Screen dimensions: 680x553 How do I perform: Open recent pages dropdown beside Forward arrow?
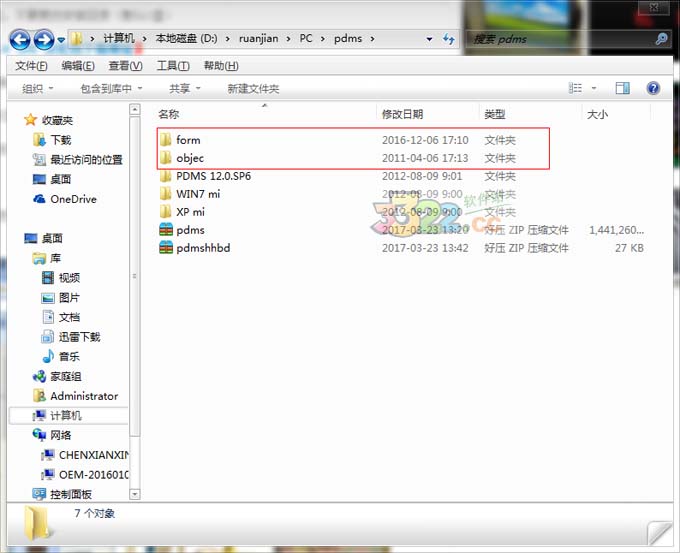point(61,40)
